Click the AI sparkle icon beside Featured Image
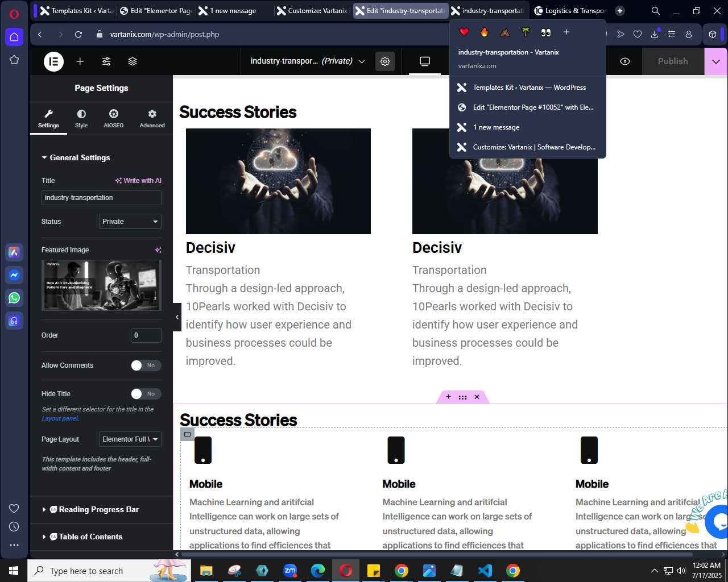 click(158, 250)
